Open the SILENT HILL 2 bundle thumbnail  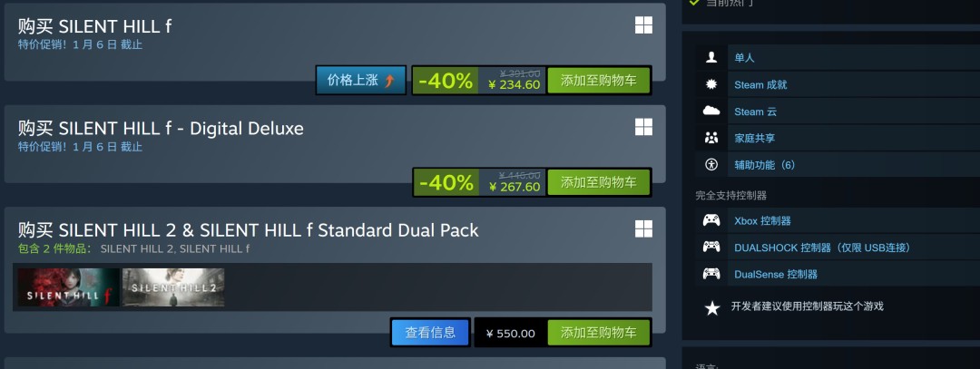click(173, 287)
